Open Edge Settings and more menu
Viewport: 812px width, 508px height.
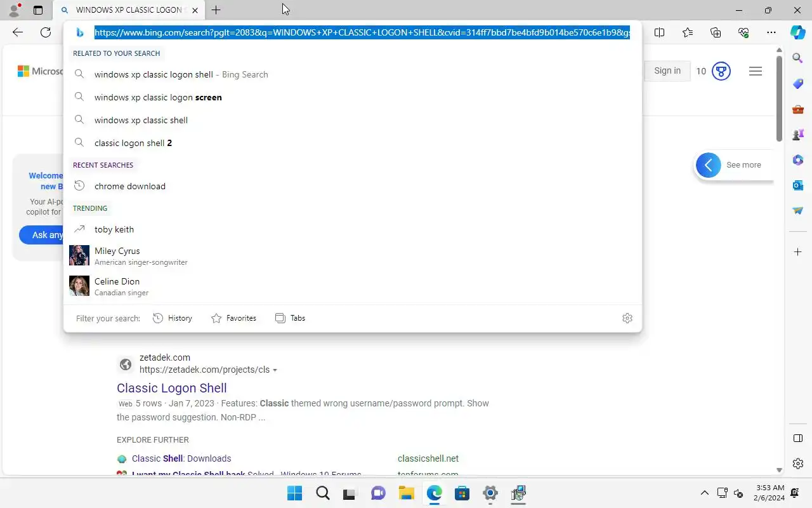[x=771, y=32]
